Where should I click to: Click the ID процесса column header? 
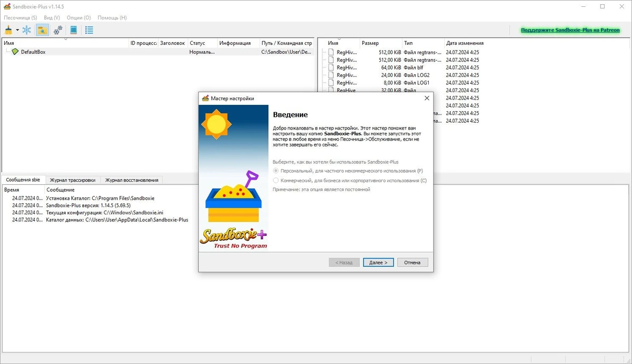(x=143, y=43)
